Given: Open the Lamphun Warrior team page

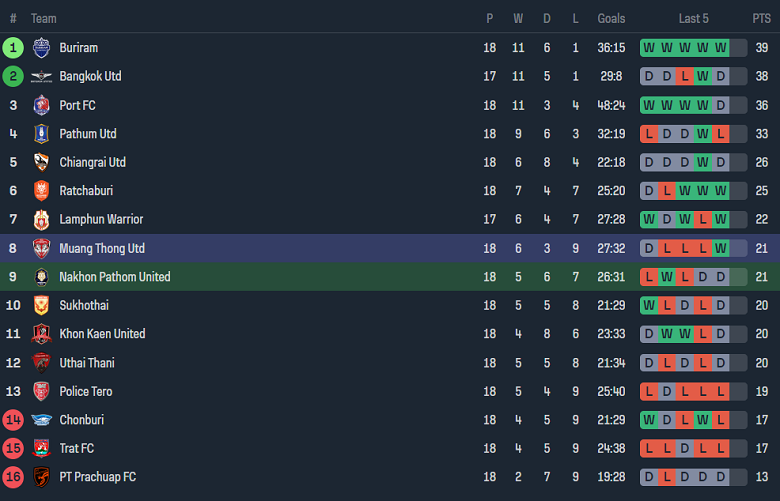Looking at the screenshot, I should coord(101,220).
